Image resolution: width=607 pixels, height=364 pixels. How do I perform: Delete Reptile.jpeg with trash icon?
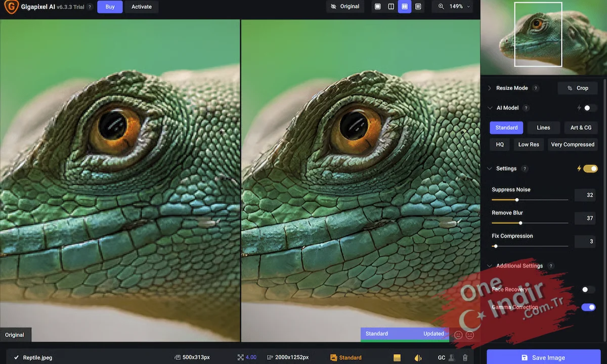pos(465,357)
